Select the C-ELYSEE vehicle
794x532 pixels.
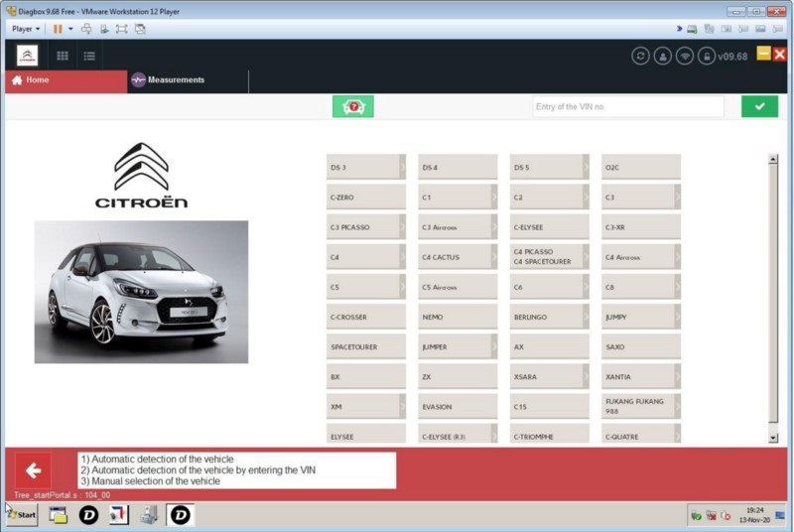click(549, 226)
